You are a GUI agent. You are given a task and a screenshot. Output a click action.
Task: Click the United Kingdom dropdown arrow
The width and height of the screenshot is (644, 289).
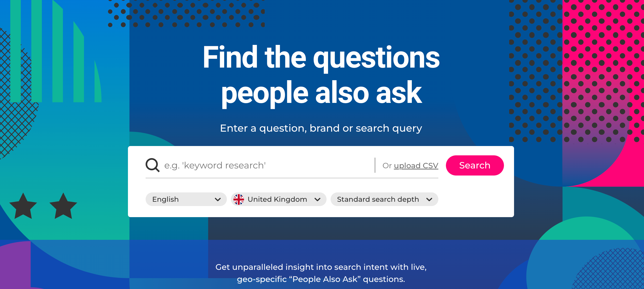pyautogui.click(x=318, y=199)
